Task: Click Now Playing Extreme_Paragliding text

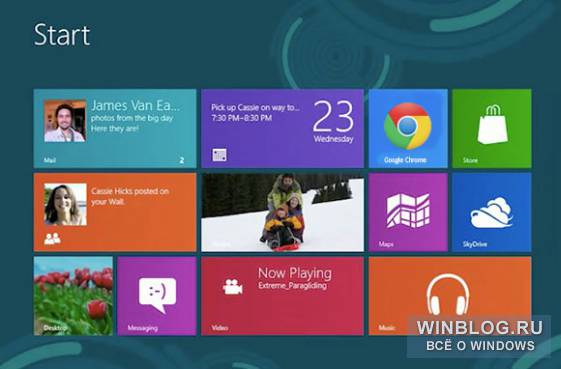Action: point(295,278)
